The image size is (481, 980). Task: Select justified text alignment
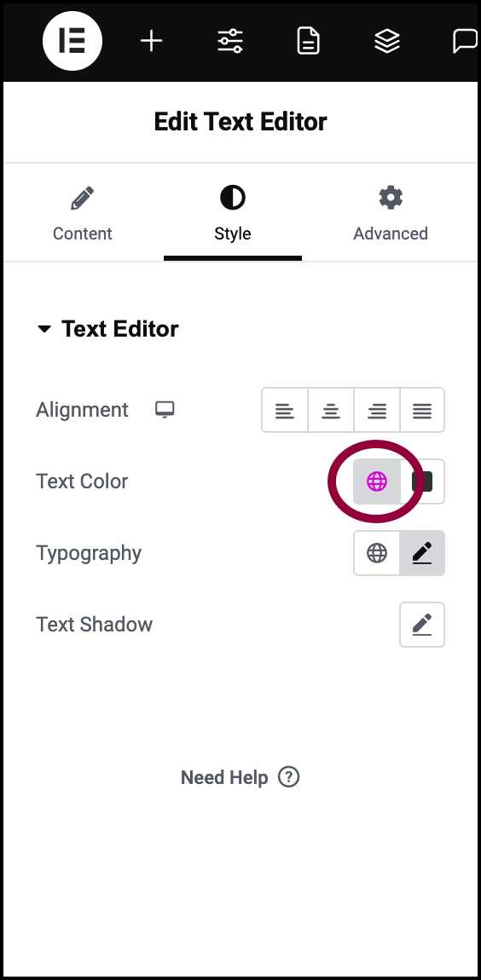[422, 410]
